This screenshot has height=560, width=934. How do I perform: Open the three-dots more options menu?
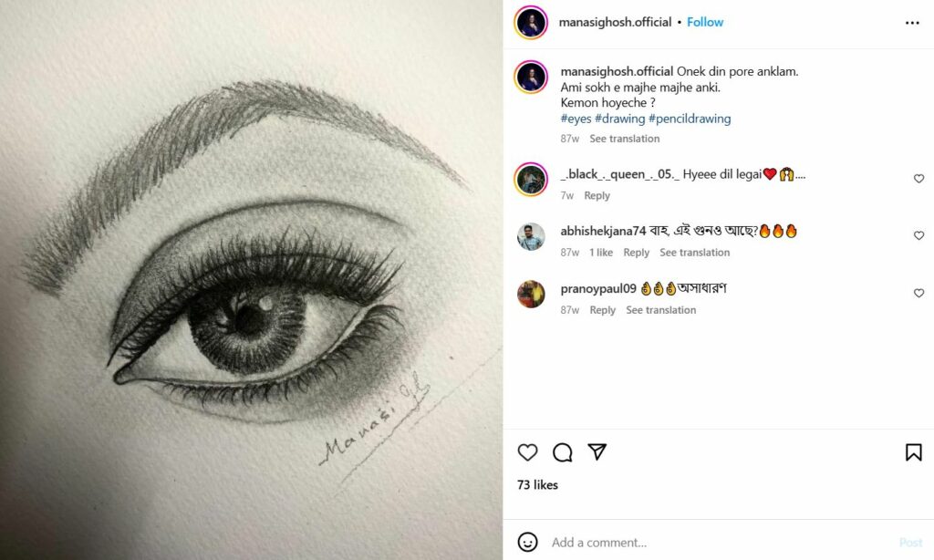(x=912, y=23)
